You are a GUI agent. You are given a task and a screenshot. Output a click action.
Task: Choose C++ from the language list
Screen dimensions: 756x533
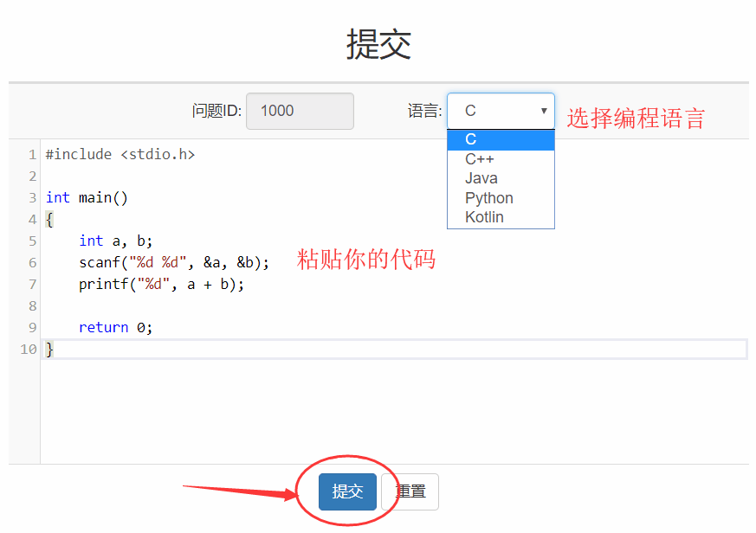point(501,159)
